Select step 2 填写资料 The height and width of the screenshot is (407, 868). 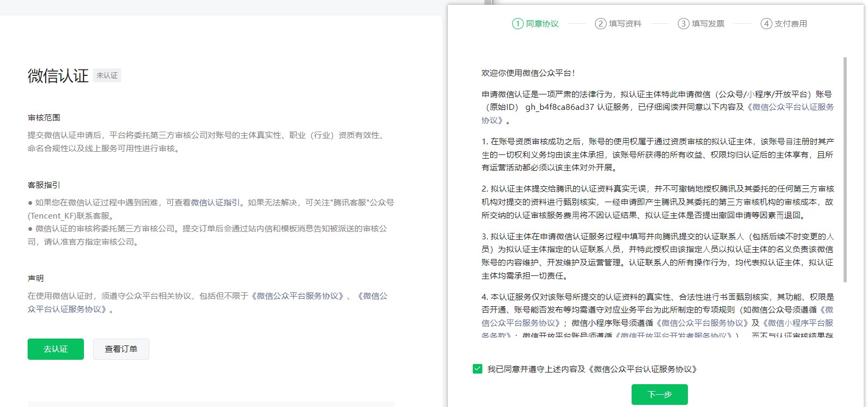(618, 23)
